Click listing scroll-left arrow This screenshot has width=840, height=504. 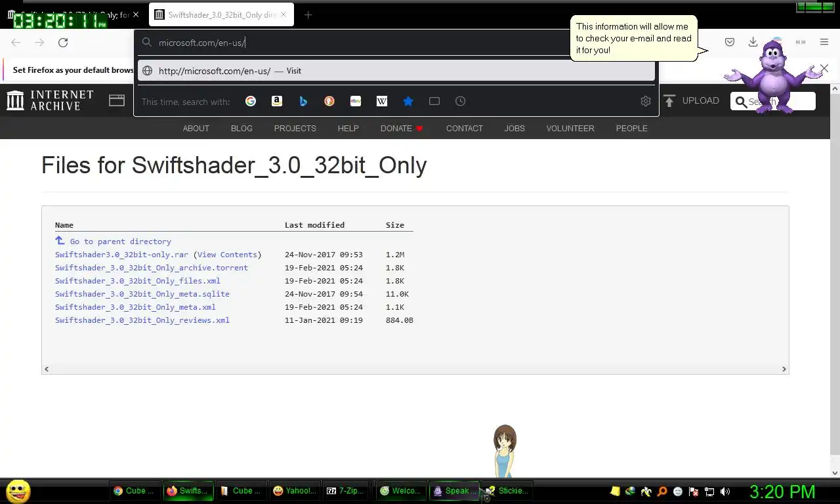[x=46, y=369]
